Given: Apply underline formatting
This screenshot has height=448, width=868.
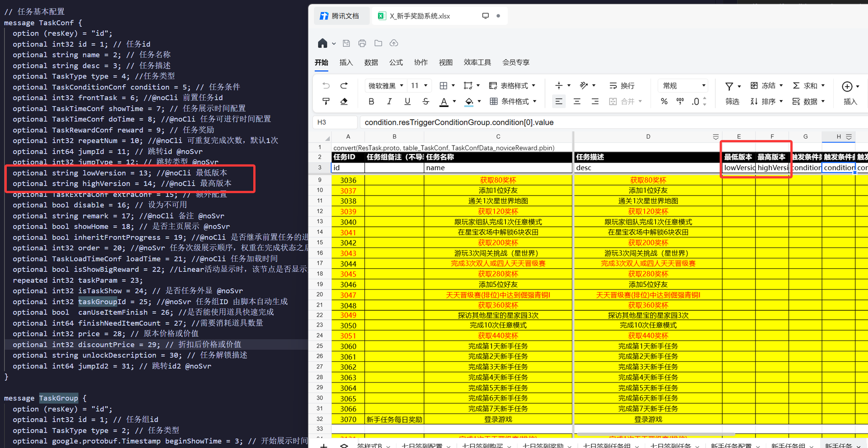Looking at the screenshot, I should pos(407,102).
